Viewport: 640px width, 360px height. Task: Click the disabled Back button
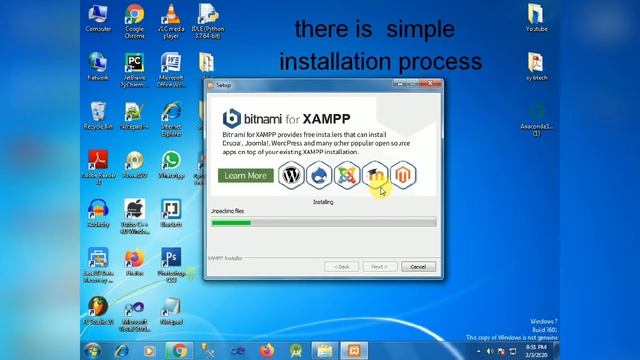(342, 267)
